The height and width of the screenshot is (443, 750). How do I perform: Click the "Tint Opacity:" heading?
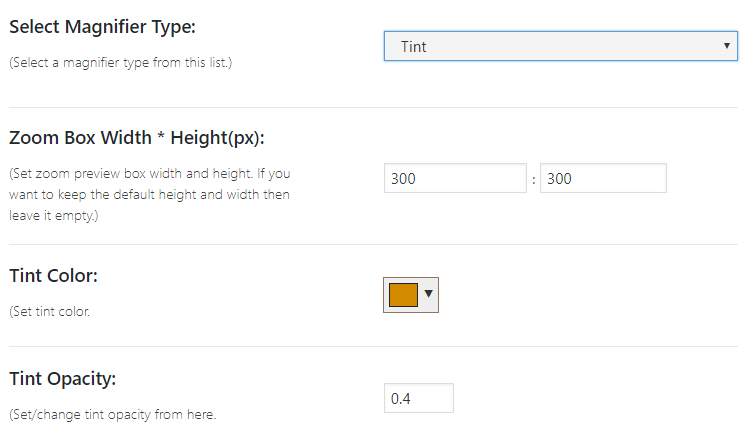coord(63,378)
